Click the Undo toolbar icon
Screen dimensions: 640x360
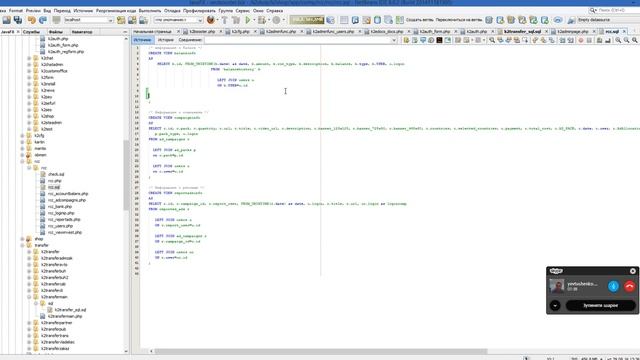click(x=31, y=20)
